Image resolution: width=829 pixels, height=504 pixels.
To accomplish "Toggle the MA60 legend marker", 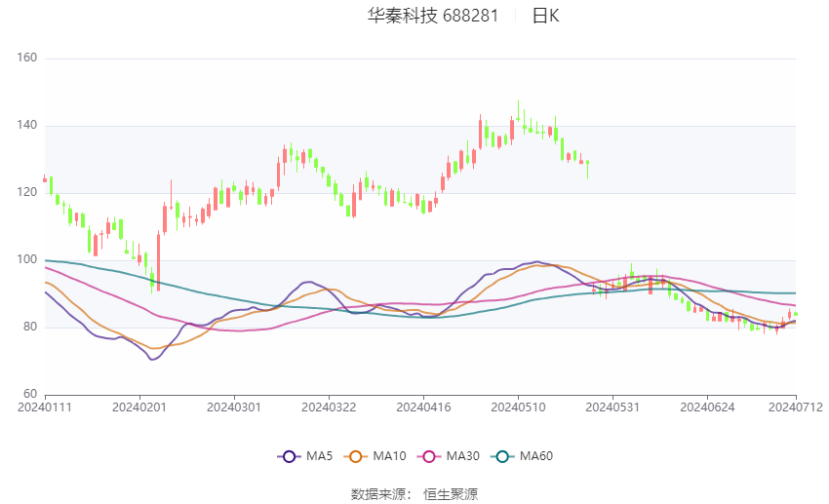I will [502, 456].
